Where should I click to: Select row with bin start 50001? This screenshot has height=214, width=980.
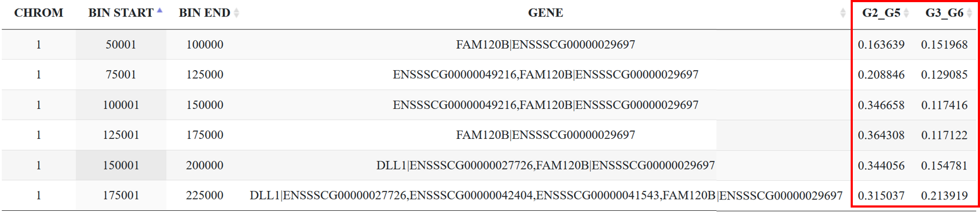pos(489,45)
